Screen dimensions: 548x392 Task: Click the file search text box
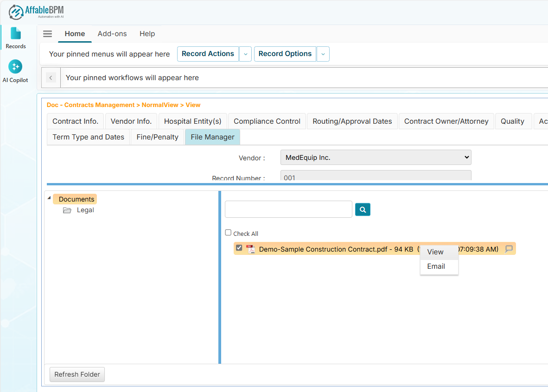[x=288, y=209]
